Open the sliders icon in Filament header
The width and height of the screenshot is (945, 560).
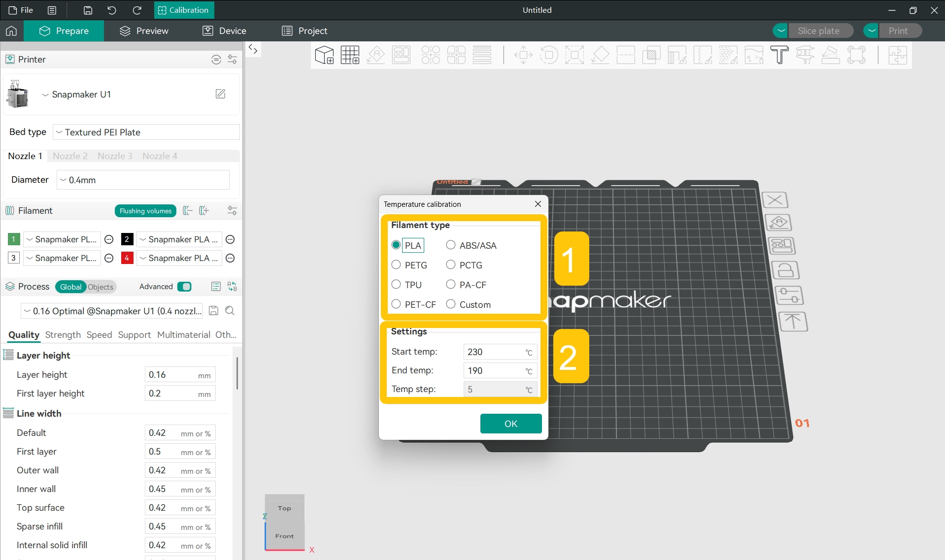tap(232, 211)
